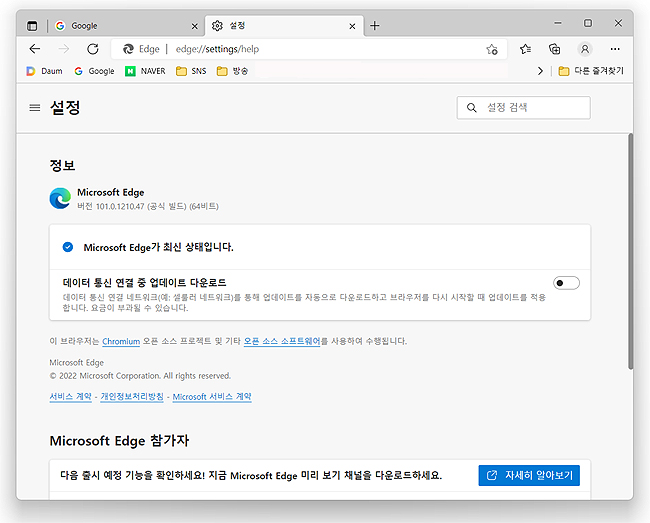The image size is (650, 523).
Task: Open the NAVER bookmark
Action: click(146, 71)
